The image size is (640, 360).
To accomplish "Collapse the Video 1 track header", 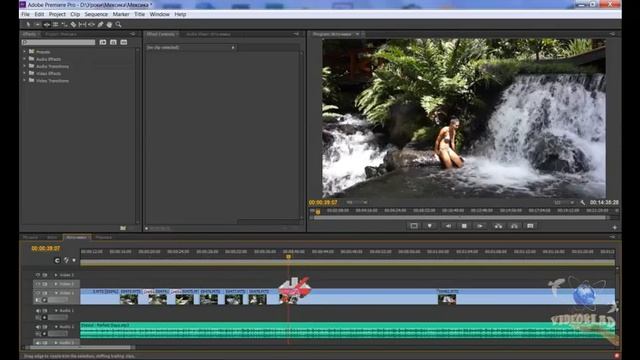I will click(56, 293).
